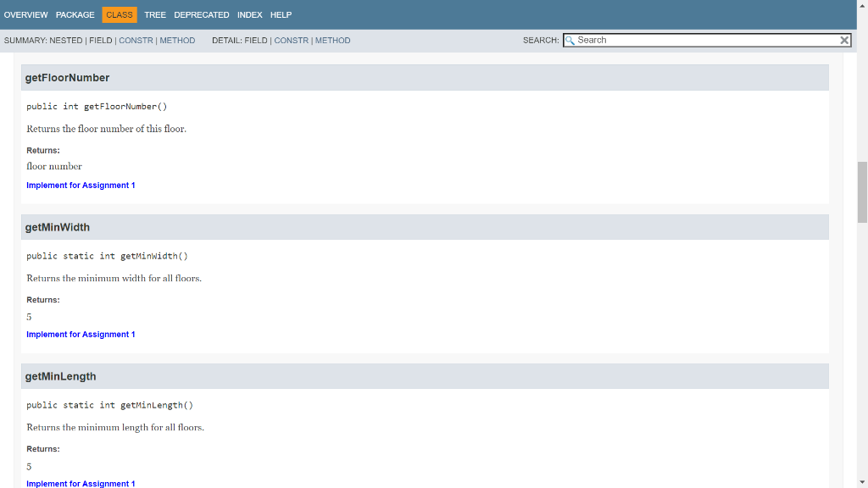The width and height of the screenshot is (868, 488).
Task: Open the CONSTR detail section
Action: click(x=291, y=40)
